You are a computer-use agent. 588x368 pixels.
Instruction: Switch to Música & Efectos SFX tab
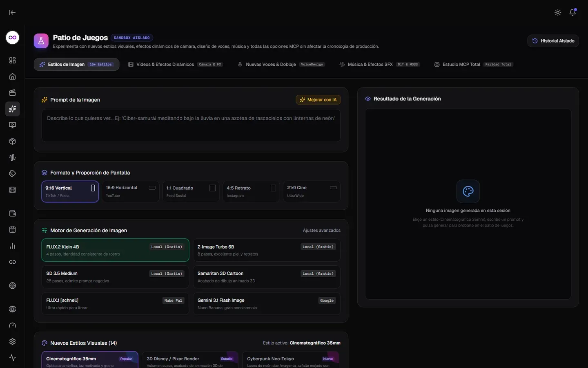379,65
